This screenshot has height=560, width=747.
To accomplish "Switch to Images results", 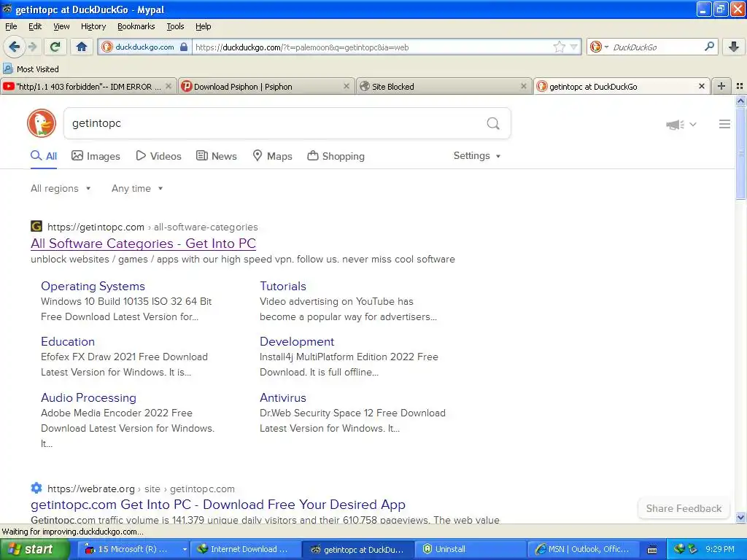I will click(96, 156).
